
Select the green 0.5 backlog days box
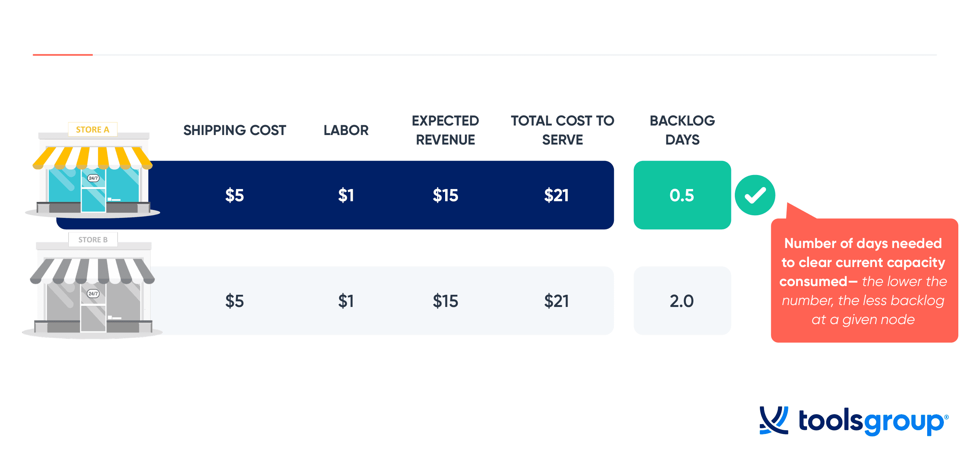[682, 195]
